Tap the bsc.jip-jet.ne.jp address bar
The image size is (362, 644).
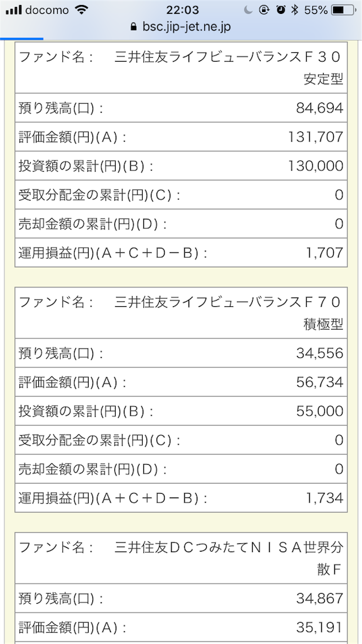pos(181,27)
